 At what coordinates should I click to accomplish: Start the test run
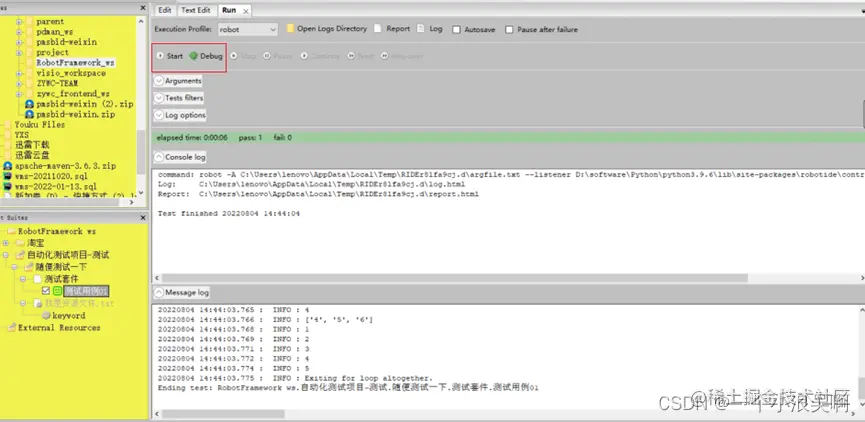point(169,56)
